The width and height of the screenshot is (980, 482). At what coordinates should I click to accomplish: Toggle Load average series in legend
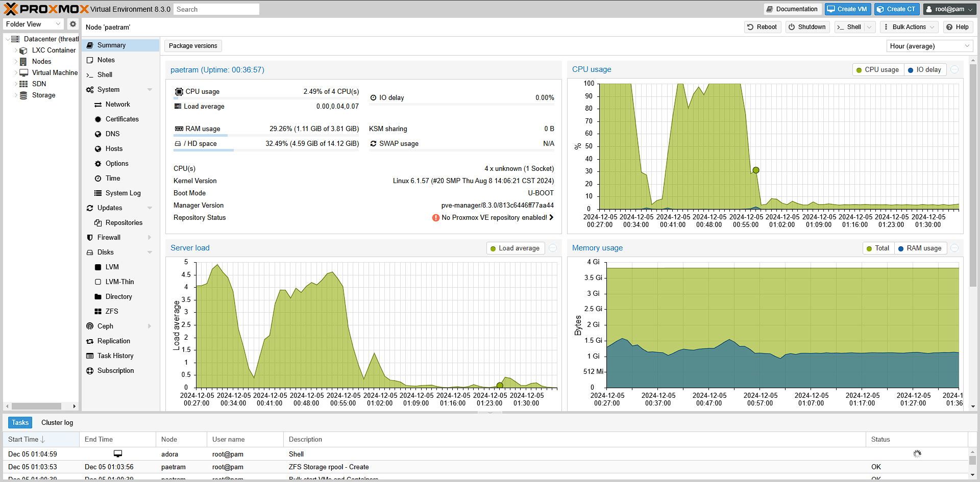point(515,248)
